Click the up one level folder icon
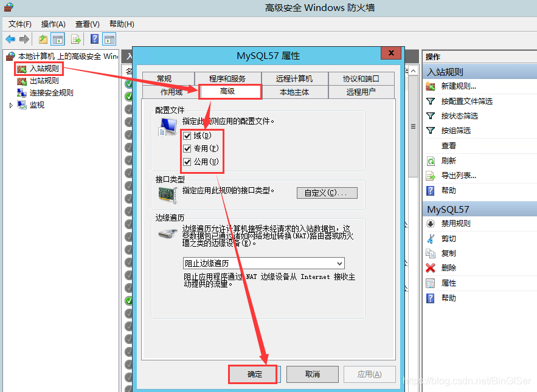Screen dimensions: 537x392 click(x=43, y=39)
